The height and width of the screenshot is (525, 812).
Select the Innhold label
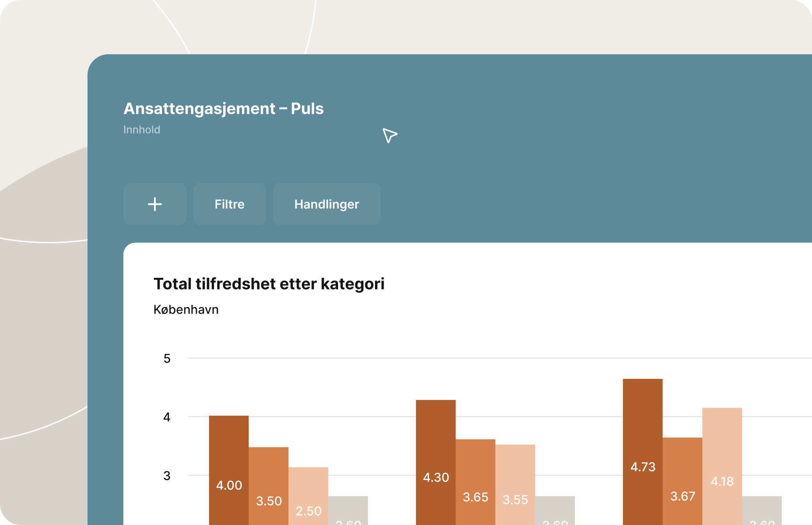tap(142, 129)
